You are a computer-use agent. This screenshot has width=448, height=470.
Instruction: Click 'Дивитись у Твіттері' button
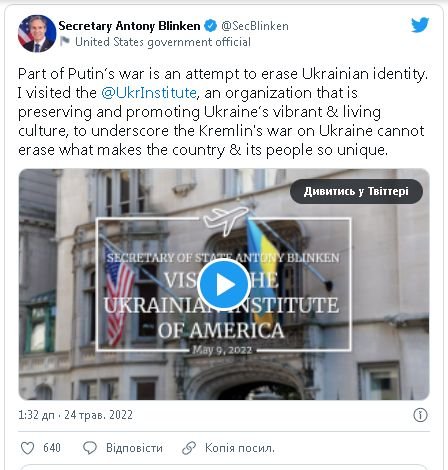click(356, 191)
